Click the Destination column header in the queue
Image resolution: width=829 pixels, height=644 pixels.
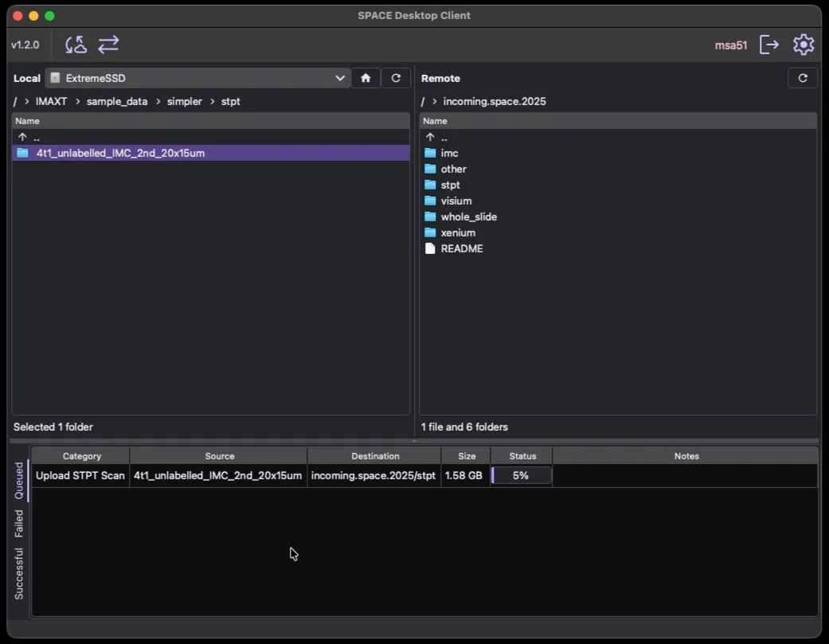tap(375, 456)
